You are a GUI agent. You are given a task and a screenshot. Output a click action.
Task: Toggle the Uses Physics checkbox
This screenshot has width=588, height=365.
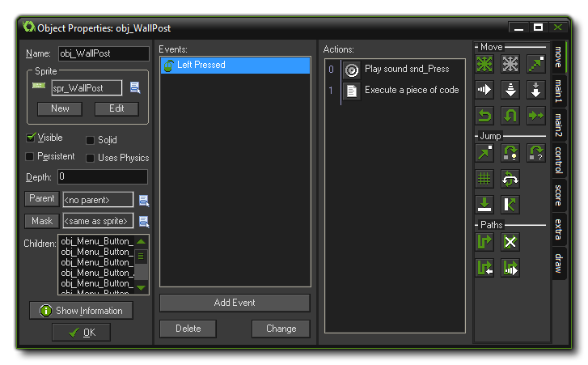coord(91,158)
